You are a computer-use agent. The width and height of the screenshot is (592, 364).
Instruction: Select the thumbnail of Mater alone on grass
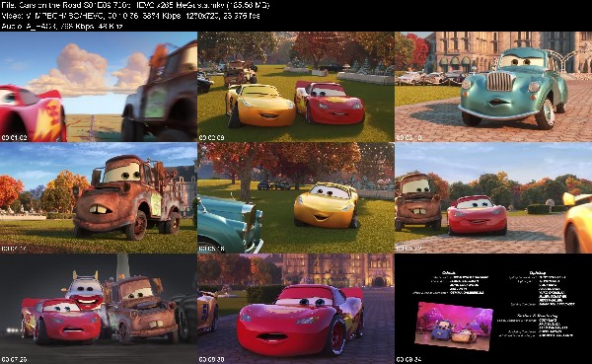pos(99,198)
